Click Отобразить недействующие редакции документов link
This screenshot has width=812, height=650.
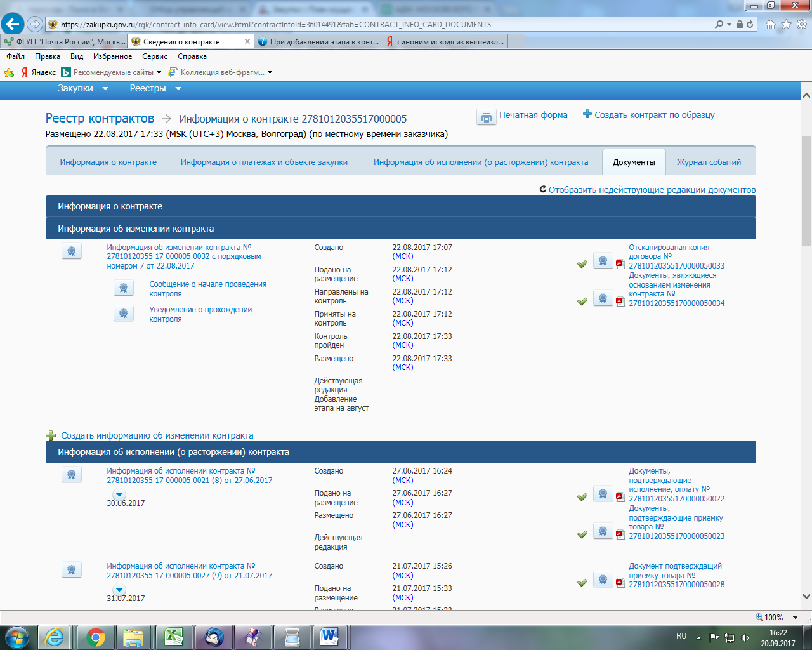coord(652,190)
